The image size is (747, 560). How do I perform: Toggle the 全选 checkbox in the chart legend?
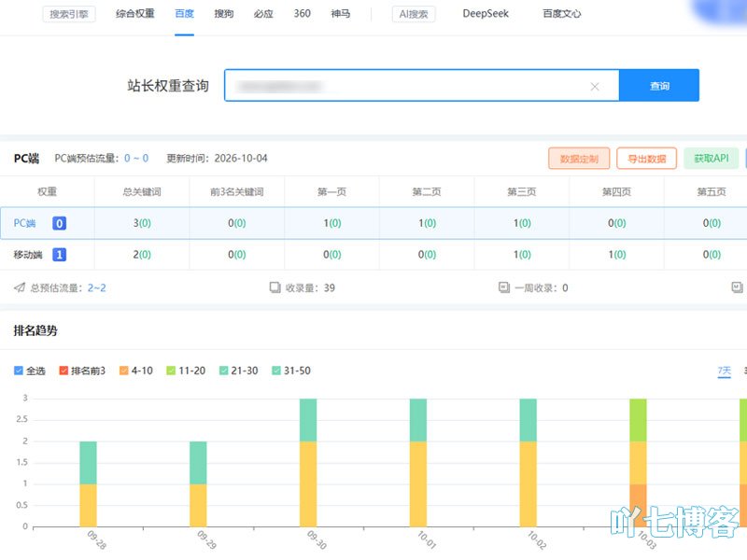pyautogui.click(x=19, y=371)
